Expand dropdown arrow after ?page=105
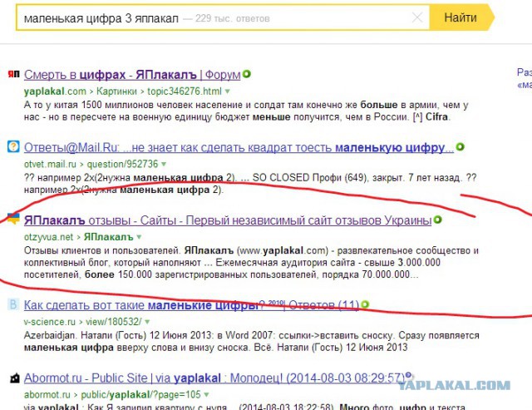Screen dimensions: 532x410 point(206,395)
